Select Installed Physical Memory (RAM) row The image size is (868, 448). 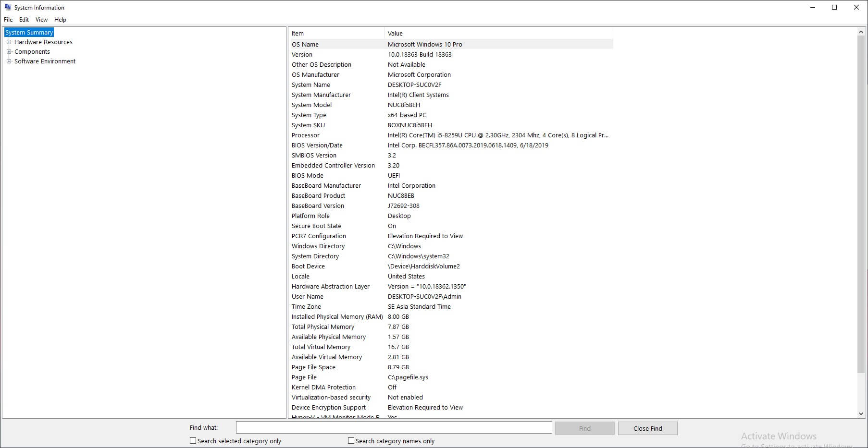[451, 316]
